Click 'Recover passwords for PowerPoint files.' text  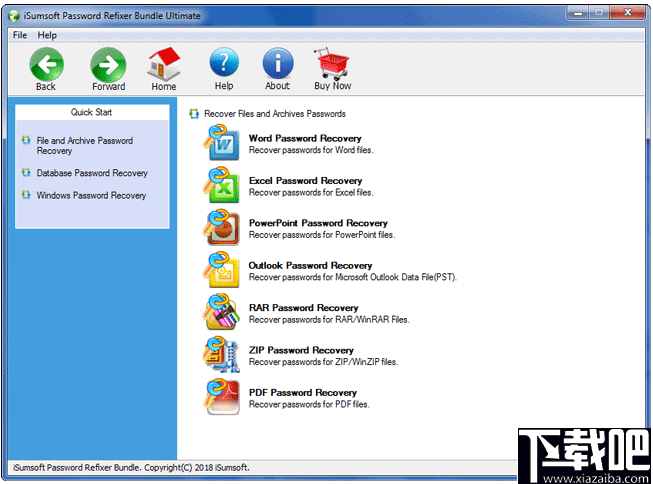point(322,235)
